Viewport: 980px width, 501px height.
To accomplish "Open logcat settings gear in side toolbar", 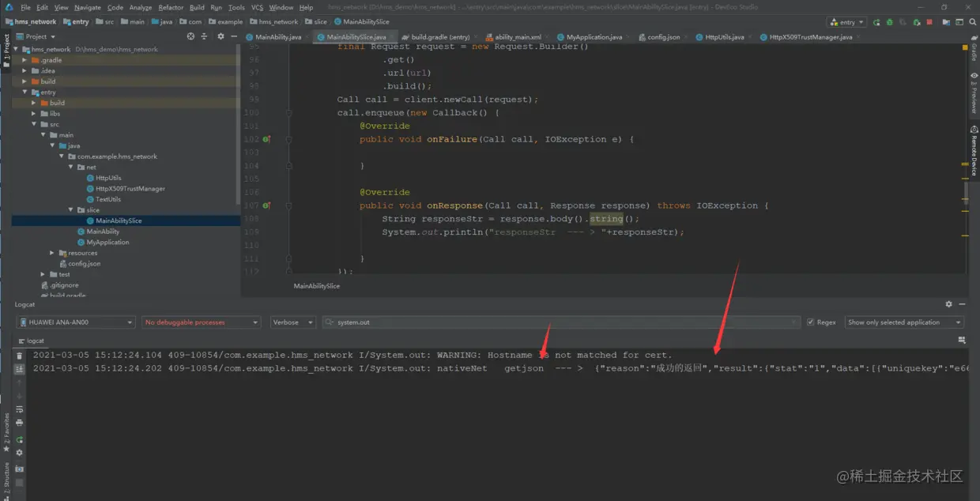I will [19, 453].
